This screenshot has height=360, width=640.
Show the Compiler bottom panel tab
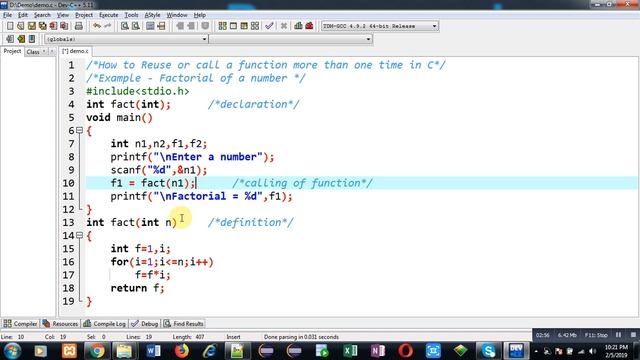[x=20, y=324]
